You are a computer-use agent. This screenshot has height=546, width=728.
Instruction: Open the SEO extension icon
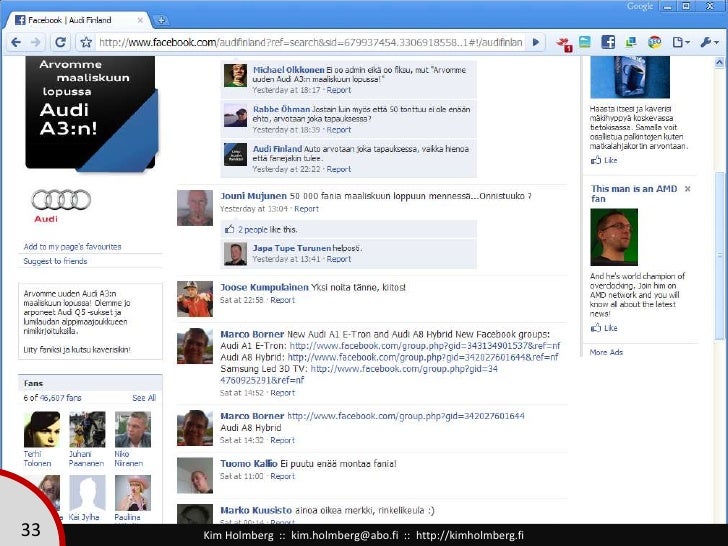[655, 42]
